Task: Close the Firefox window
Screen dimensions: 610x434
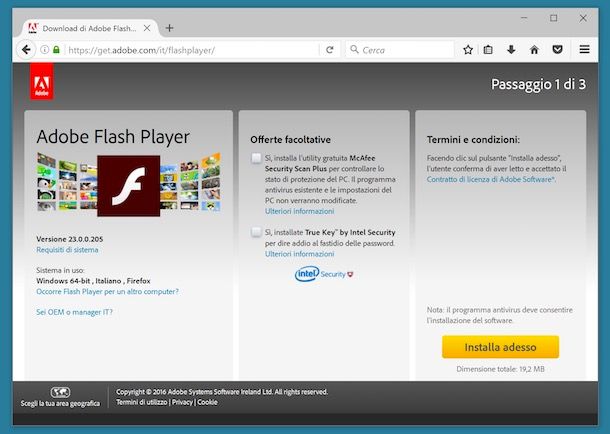Action: [583, 18]
